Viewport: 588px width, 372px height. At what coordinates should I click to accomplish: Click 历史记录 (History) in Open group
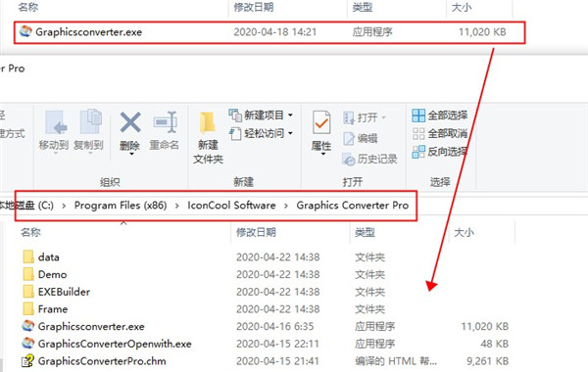coord(369,160)
